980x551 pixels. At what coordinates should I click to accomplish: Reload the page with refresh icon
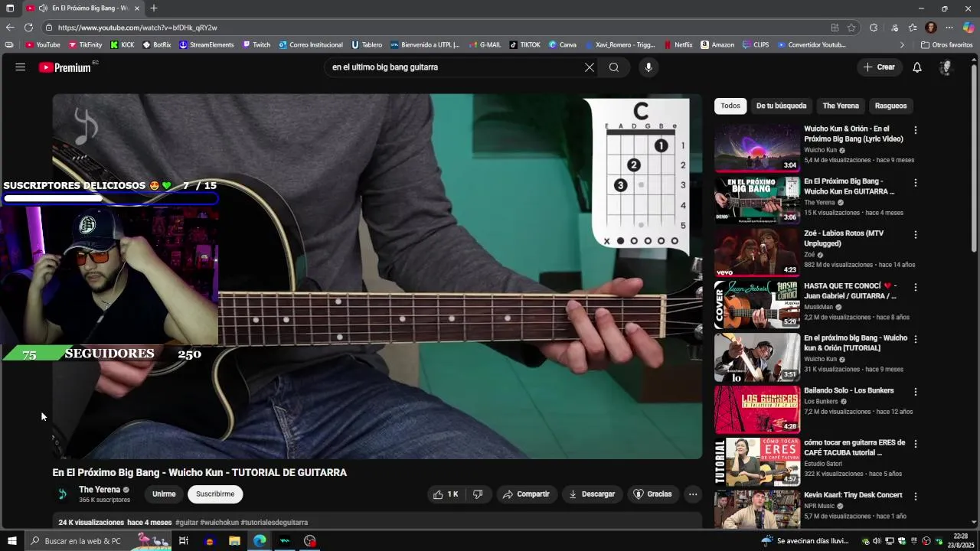(28, 28)
